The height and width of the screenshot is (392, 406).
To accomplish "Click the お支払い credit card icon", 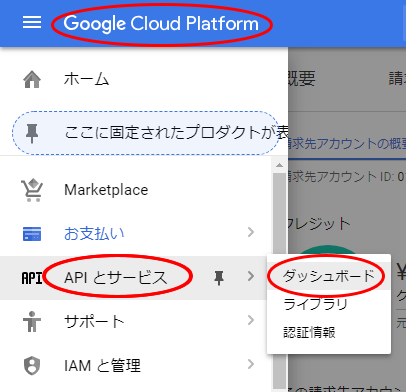I will (x=32, y=234).
